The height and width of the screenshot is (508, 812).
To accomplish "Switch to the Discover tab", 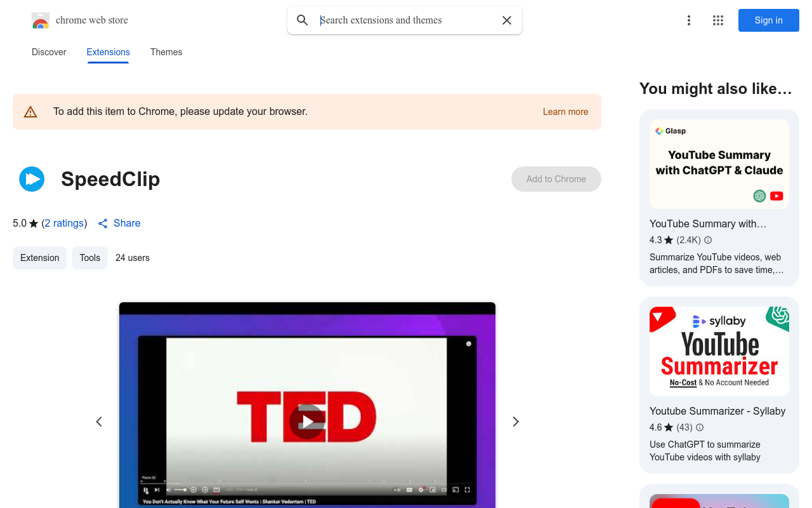I will point(49,52).
